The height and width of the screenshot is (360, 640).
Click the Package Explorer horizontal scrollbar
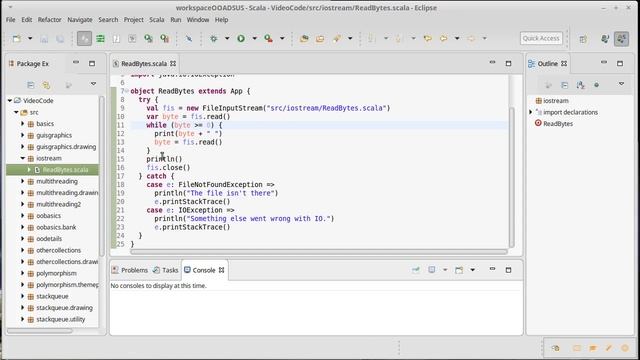click(40, 331)
